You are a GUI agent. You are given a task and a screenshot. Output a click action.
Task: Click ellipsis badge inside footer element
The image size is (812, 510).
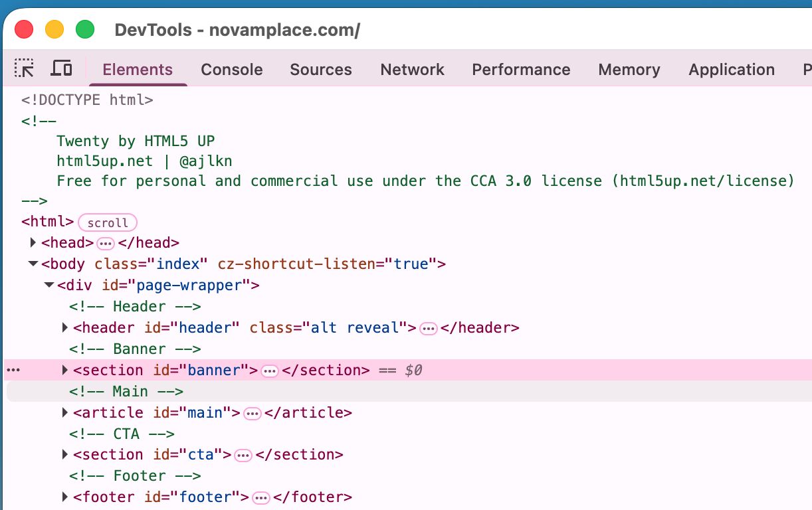tap(261, 497)
